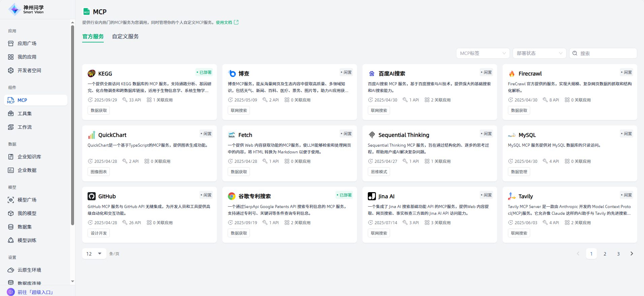Image resolution: width=644 pixels, height=296 pixels.
Task: Click the Firecrawl flame icon
Action: pos(512,73)
